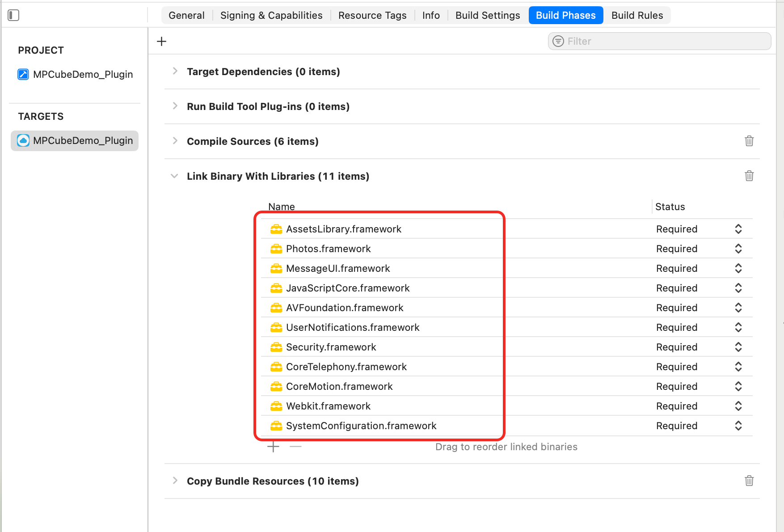Select the CoreMotion.framework row
Screen dimensions: 784x532
[x=507, y=386]
